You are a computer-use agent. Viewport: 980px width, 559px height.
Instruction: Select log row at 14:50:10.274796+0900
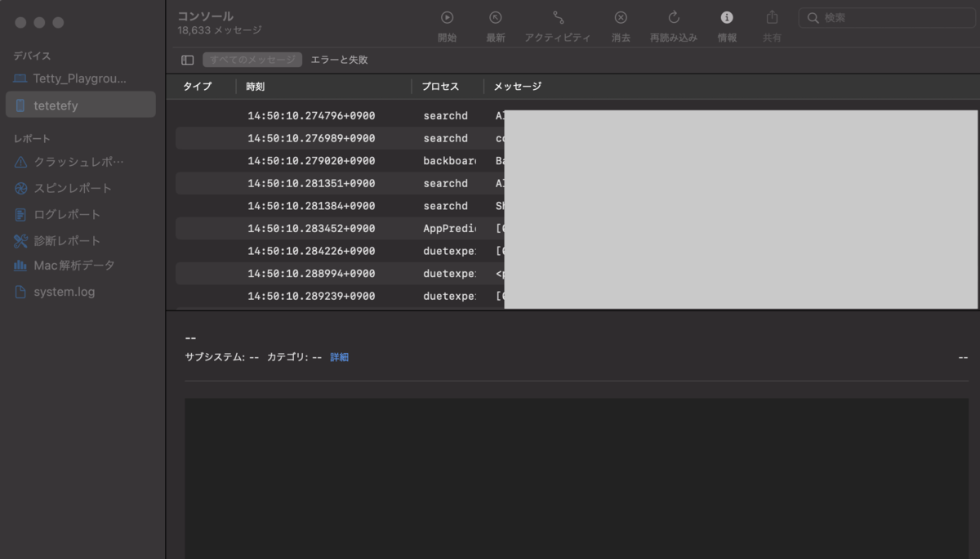(577, 115)
